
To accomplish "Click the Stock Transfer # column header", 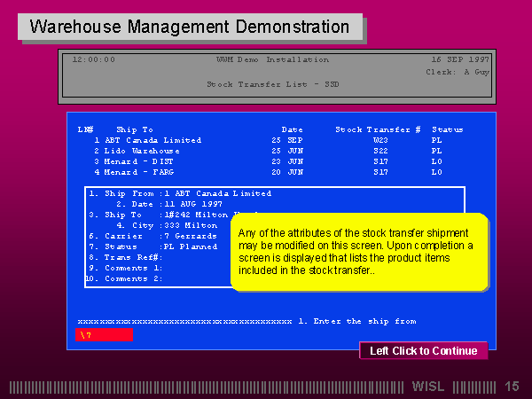I will pos(378,129).
